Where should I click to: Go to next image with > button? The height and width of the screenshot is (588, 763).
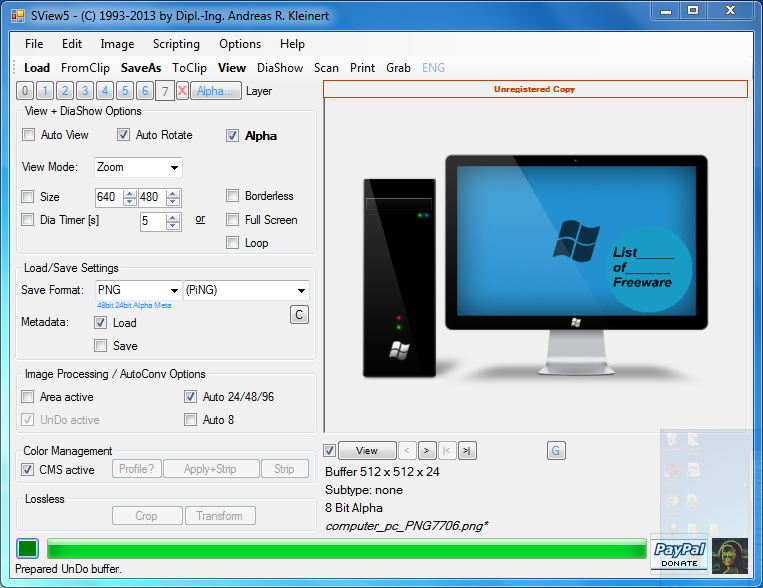coord(427,451)
